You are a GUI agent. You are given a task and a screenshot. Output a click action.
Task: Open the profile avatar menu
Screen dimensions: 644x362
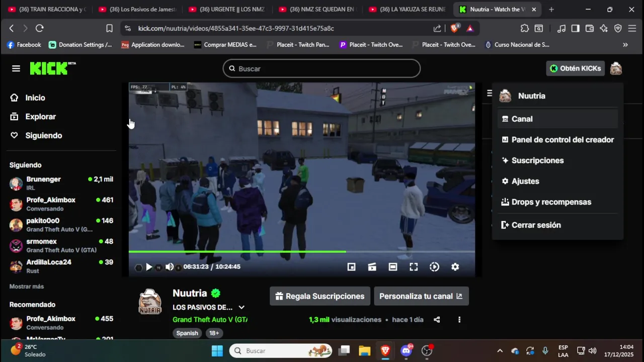[616, 68]
